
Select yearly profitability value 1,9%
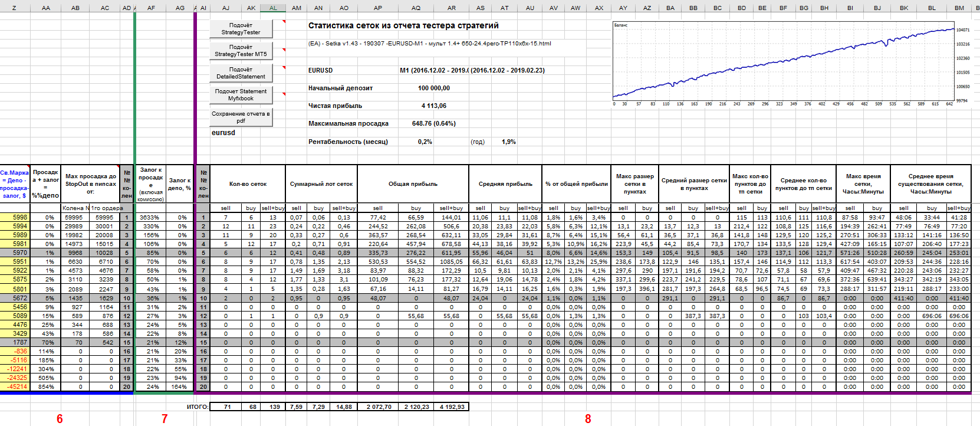tap(509, 142)
